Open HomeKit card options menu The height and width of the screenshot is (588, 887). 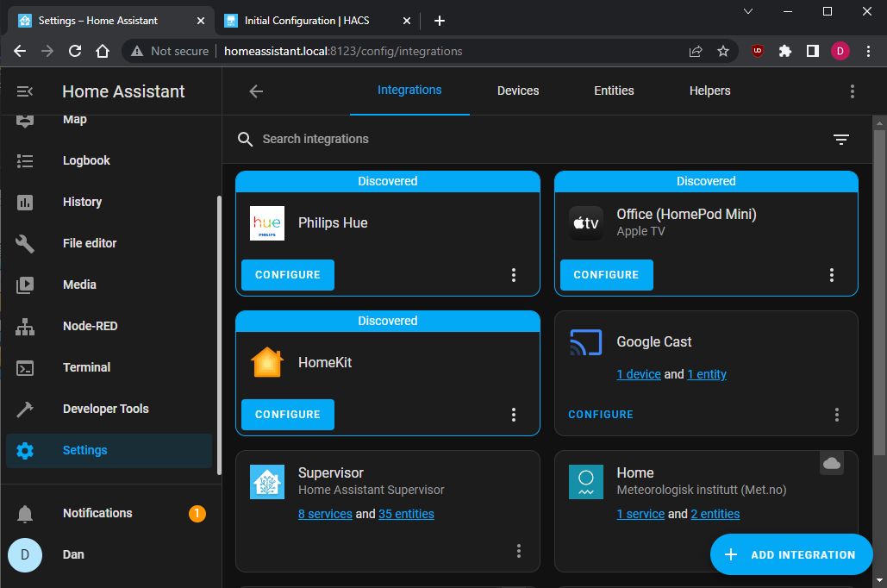514,415
